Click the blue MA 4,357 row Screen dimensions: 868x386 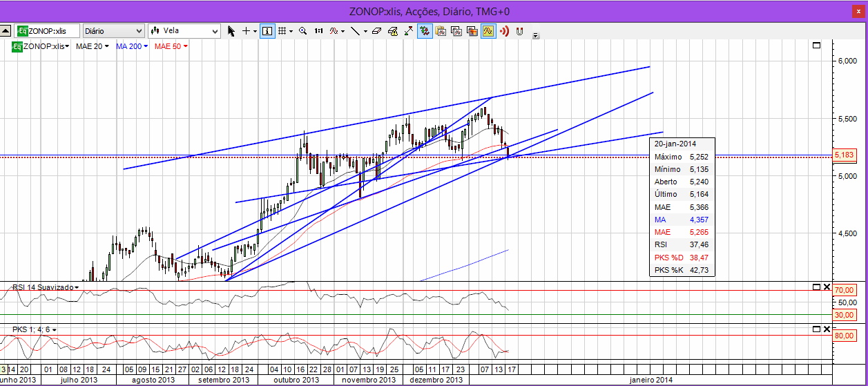pyautogui.click(x=682, y=220)
